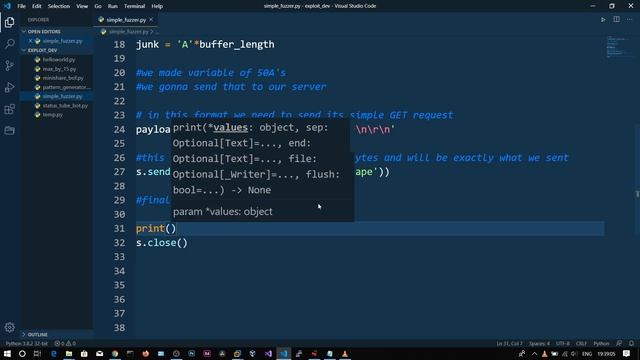Change language mode via Python status item
This screenshot has width=640, height=360.
point(601,343)
